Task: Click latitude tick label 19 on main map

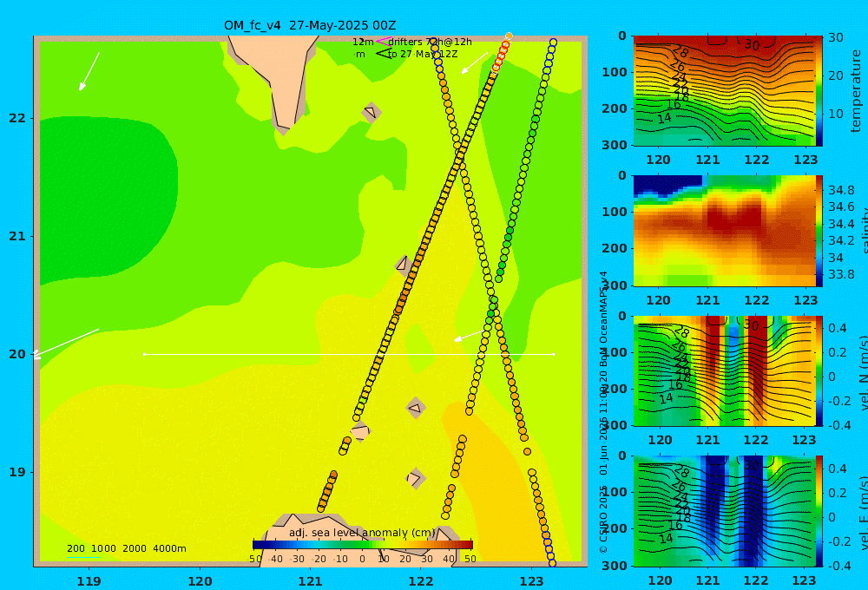Action: tap(17, 472)
